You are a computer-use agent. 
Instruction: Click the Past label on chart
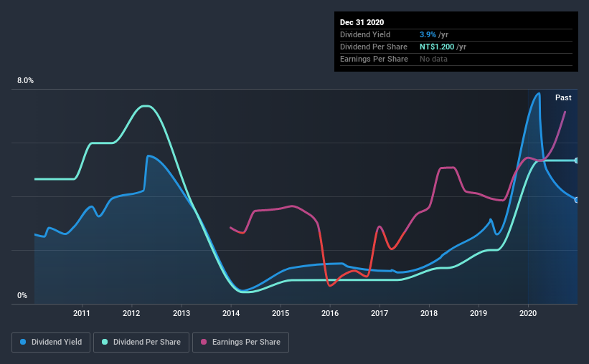click(x=563, y=98)
